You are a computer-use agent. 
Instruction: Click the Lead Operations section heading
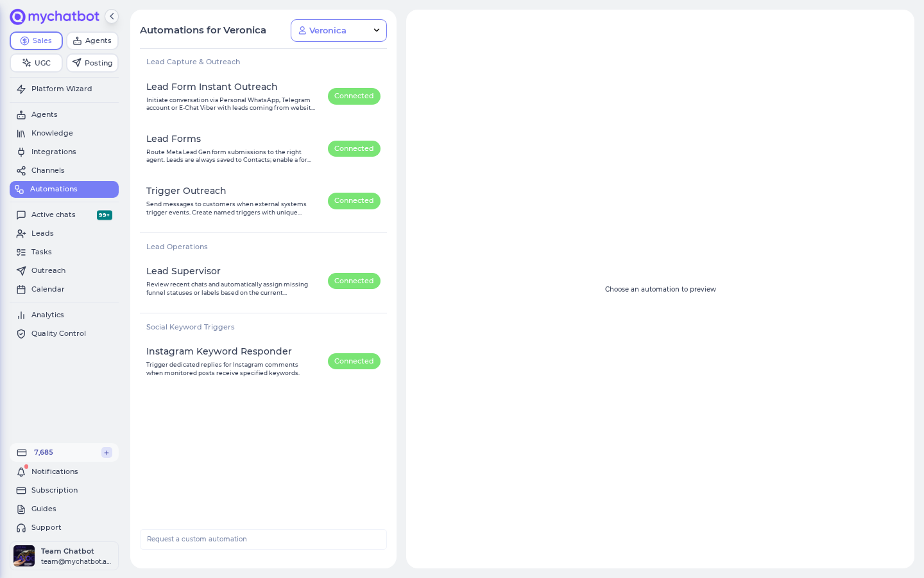(177, 247)
